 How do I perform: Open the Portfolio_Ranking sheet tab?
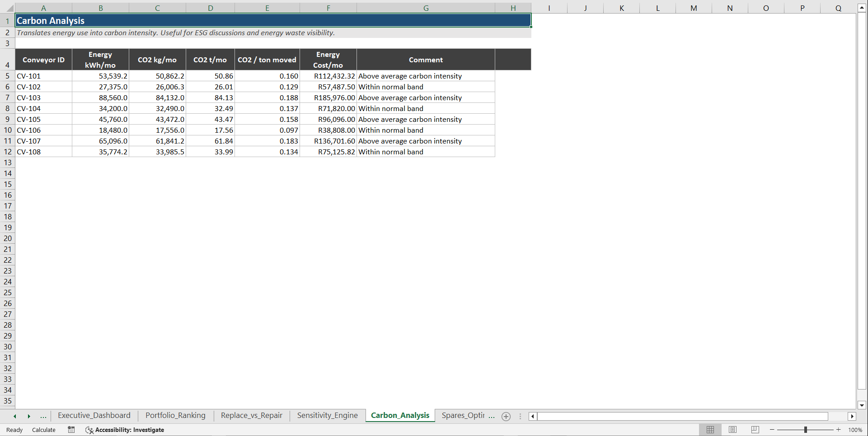click(175, 416)
